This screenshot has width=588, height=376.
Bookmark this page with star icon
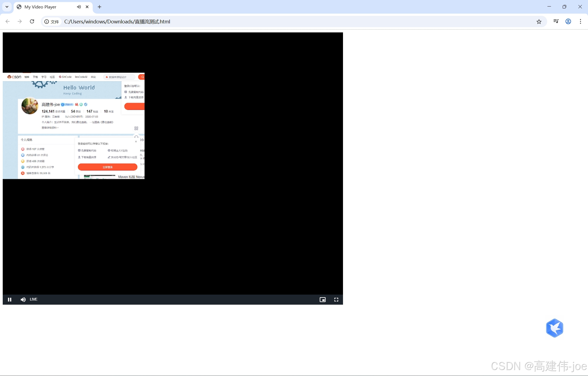click(x=539, y=22)
